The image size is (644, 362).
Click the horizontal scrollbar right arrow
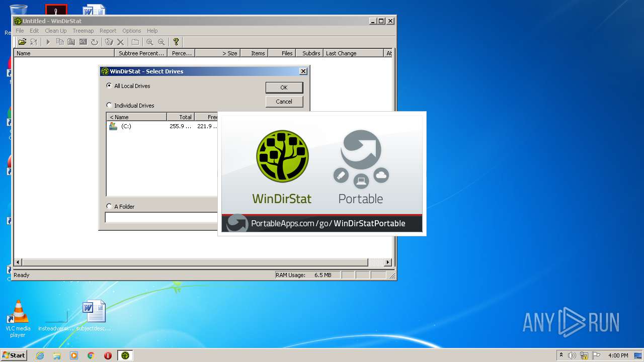point(388,262)
